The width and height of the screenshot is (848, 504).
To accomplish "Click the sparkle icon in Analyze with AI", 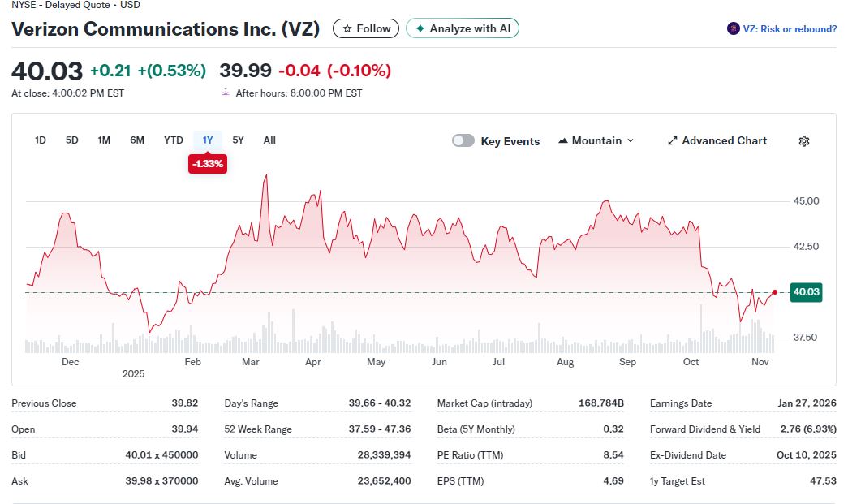I will 420,28.
